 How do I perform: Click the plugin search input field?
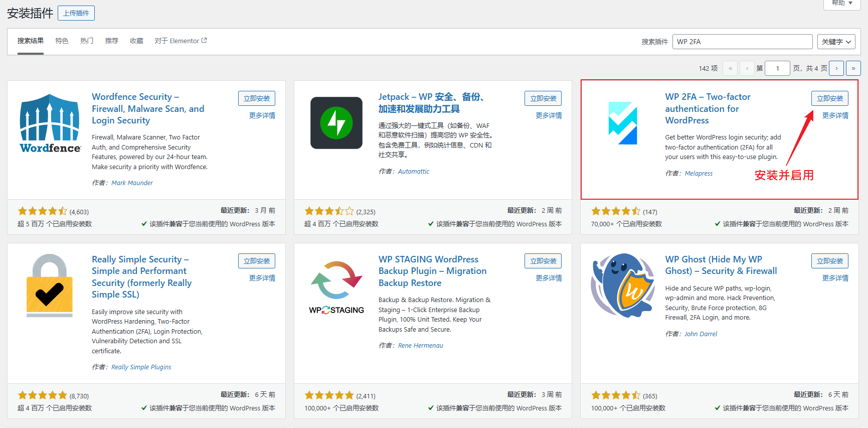coord(742,42)
